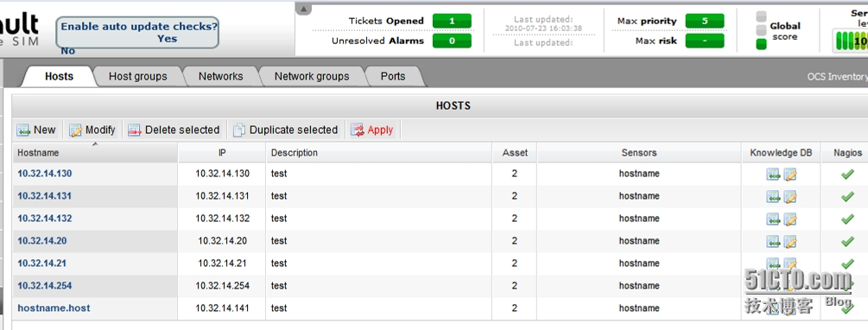Viewport: 868px width, 330px height.
Task: Add new Knowledge DB entry for 10.32.14.131
Action: pos(773,197)
